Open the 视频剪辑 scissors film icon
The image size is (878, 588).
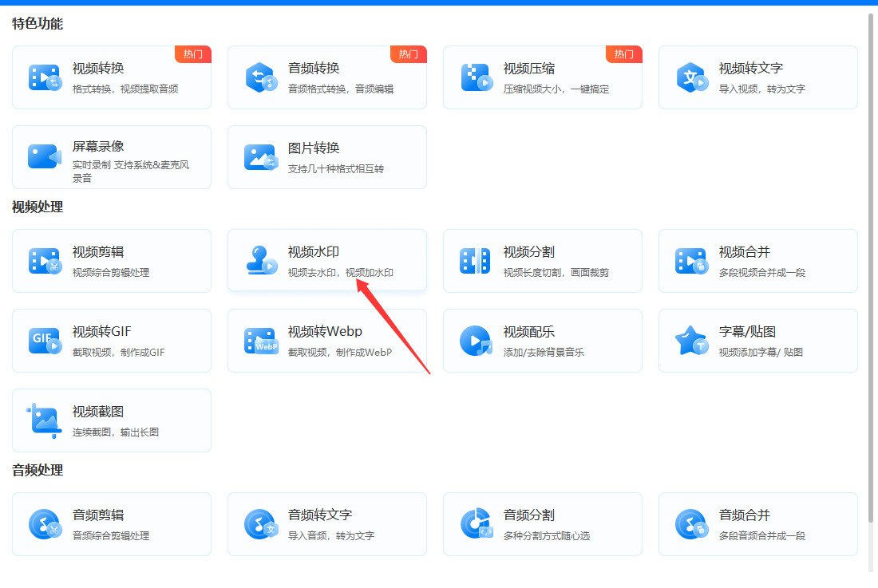(x=45, y=261)
